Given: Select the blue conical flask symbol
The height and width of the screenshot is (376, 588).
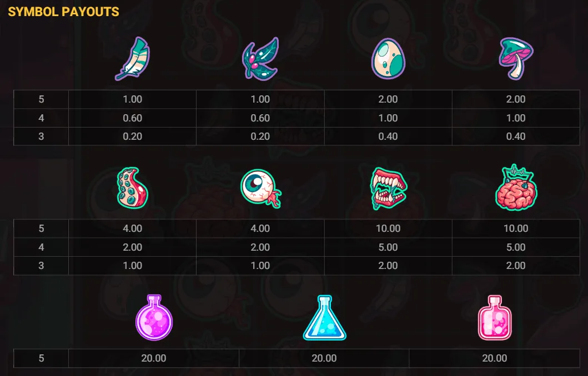Looking at the screenshot, I should point(324,317).
